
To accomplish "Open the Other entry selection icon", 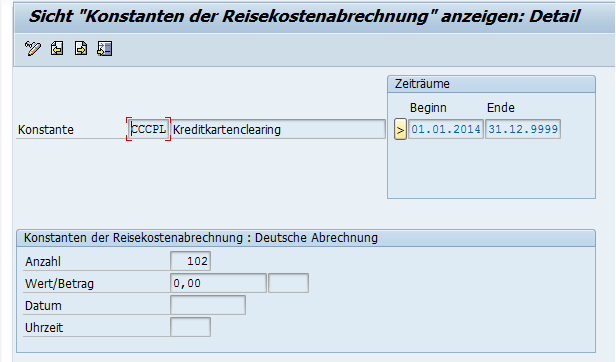I will [x=104, y=49].
